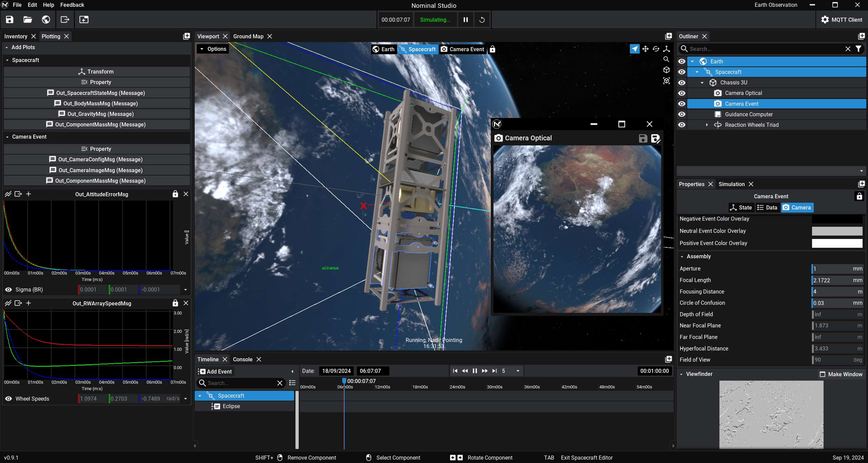Toggle the viewport breadcrumb lock icon

coord(492,49)
